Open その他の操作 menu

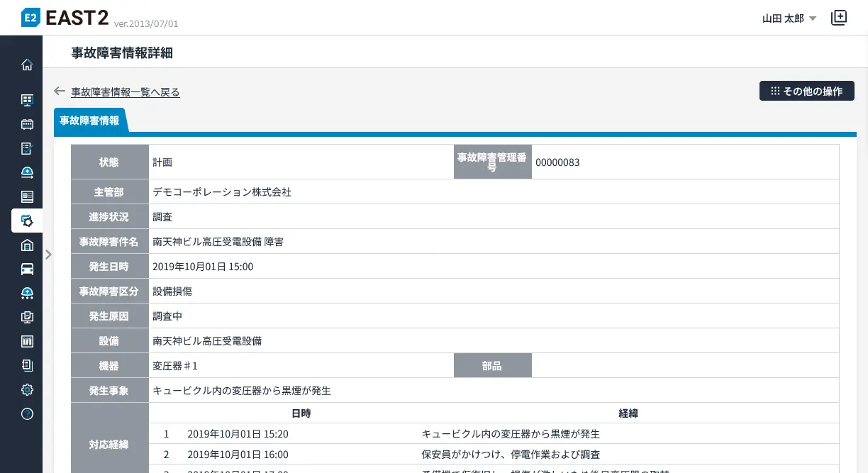(x=806, y=91)
